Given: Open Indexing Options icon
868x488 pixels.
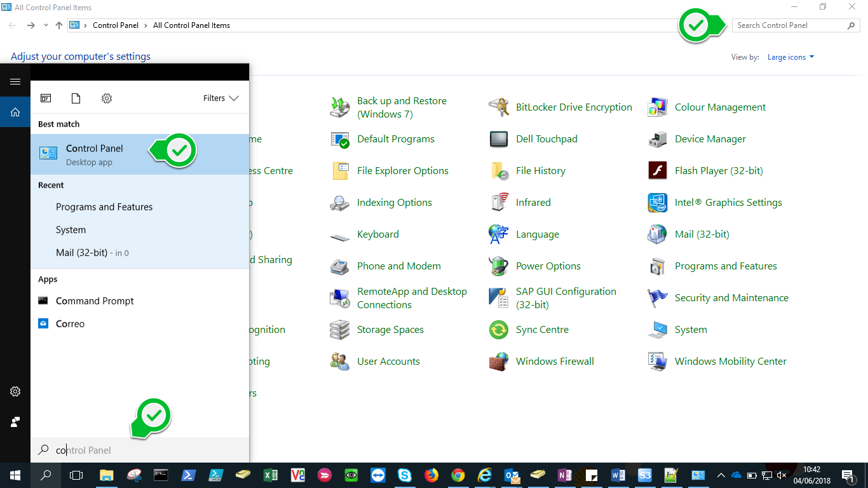Looking at the screenshot, I should [x=340, y=203].
